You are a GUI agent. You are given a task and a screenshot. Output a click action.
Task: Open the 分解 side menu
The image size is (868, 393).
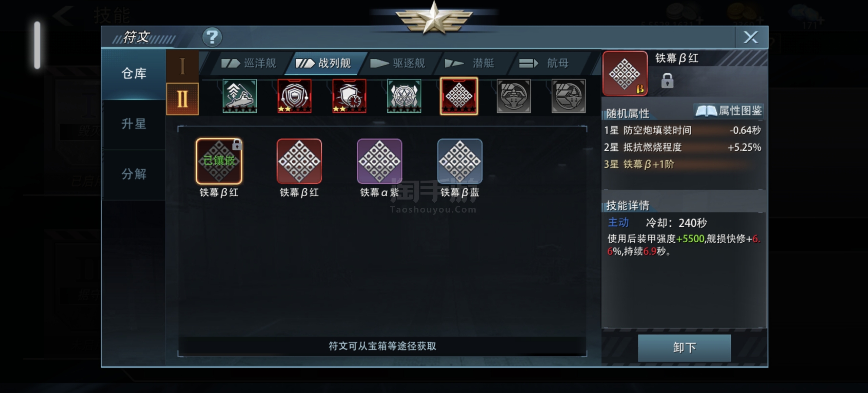tap(134, 174)
